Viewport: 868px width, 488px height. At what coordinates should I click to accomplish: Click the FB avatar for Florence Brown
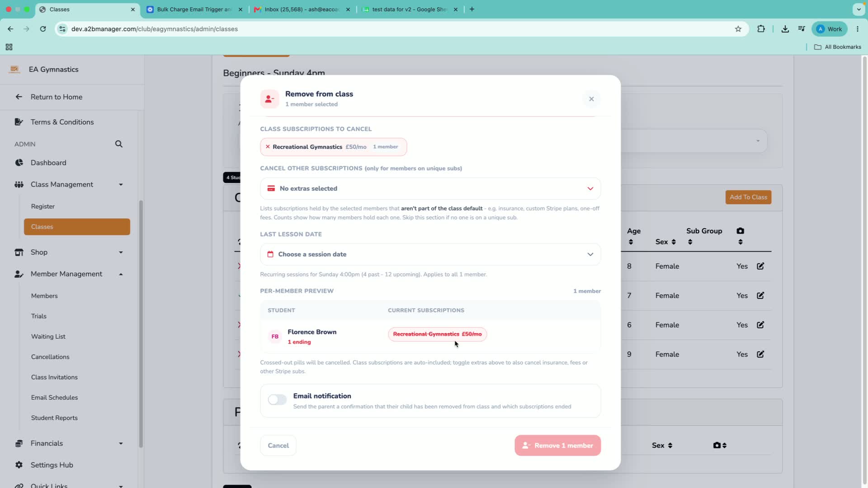[275, 337]
